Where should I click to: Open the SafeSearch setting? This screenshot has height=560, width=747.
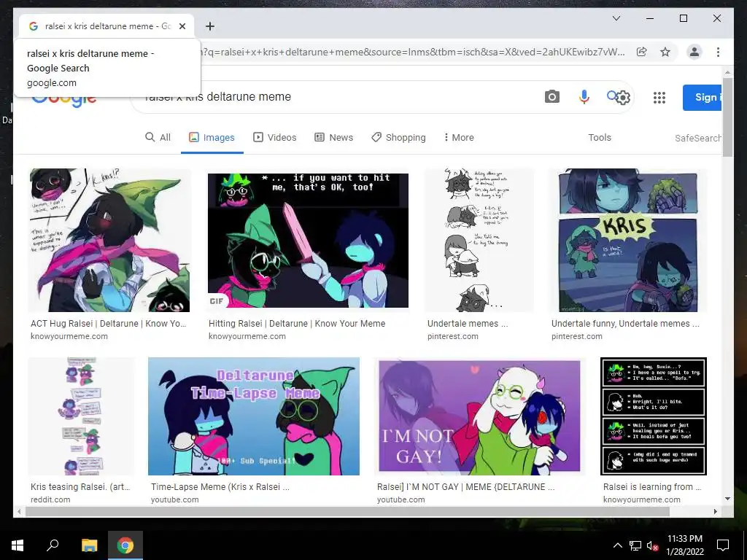point(698,138)
